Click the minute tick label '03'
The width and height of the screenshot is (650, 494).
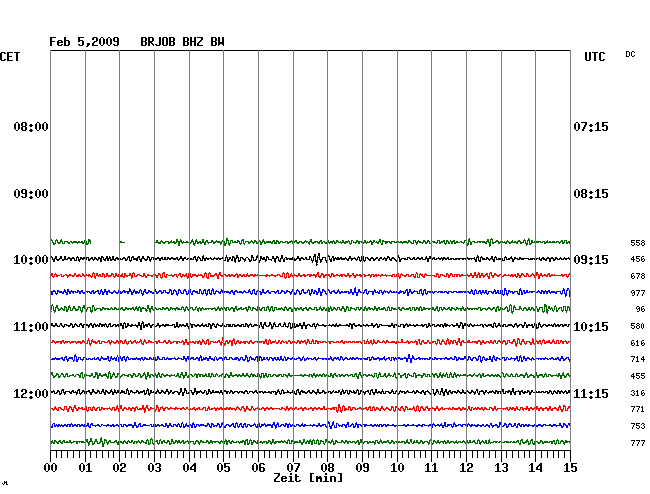tap(155, 468)
